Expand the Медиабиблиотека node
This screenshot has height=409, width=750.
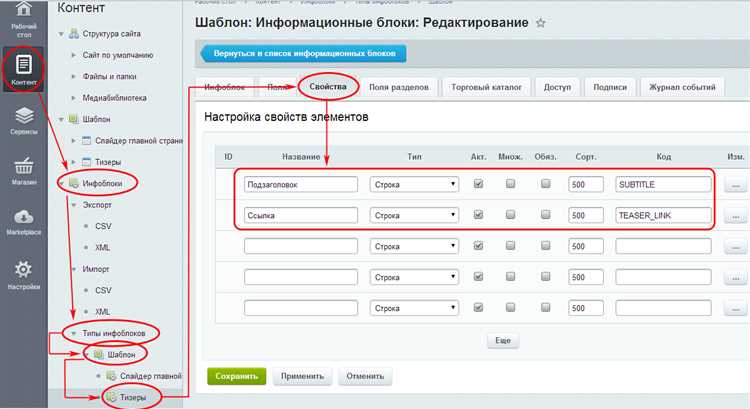coord(73,98)
